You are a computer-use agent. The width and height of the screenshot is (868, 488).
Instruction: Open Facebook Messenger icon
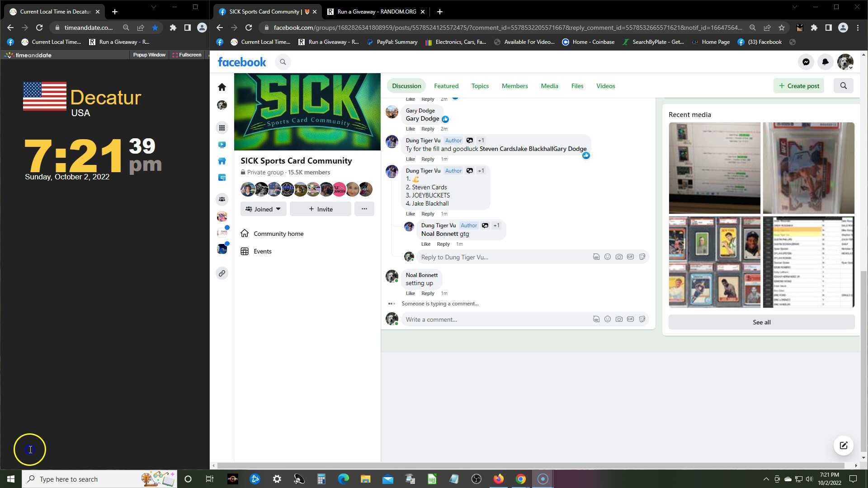(x=806, y=62)
